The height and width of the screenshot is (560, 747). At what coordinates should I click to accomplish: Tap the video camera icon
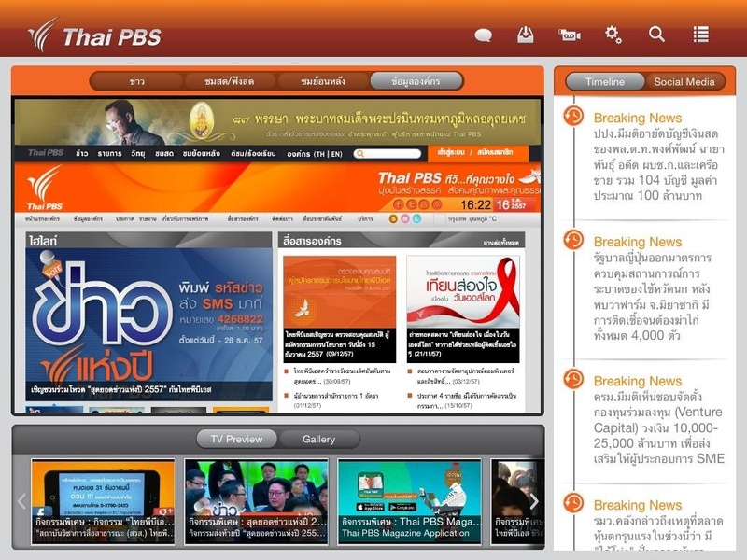pos(569,35)
